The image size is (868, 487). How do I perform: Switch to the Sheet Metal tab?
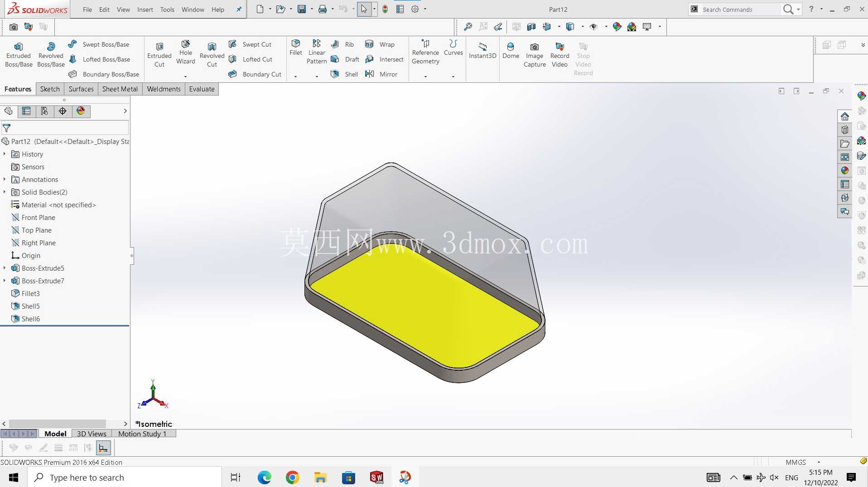120,89
